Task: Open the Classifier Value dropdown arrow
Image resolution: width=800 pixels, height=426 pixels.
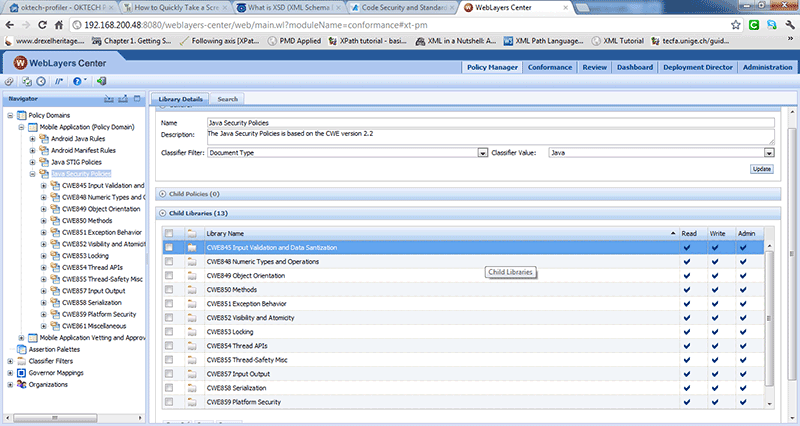Action: pos(769,153)
